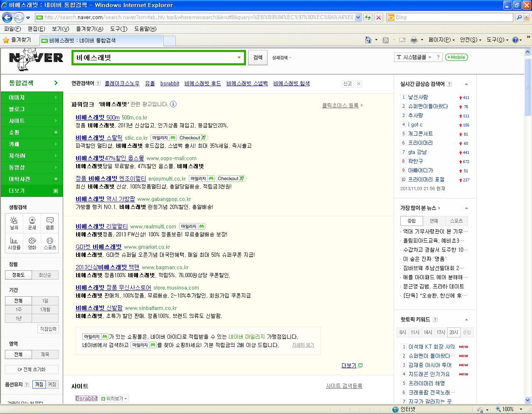Open a new blank browser tab
Screen dimensions: 532x414
pyautogui.click(x=170, y=40)
